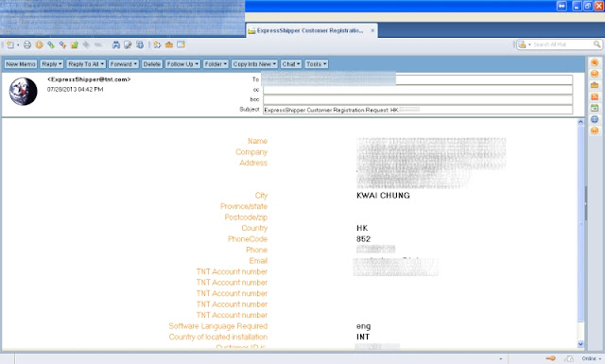Click the message scrollbar up arrow

point(580,122)
